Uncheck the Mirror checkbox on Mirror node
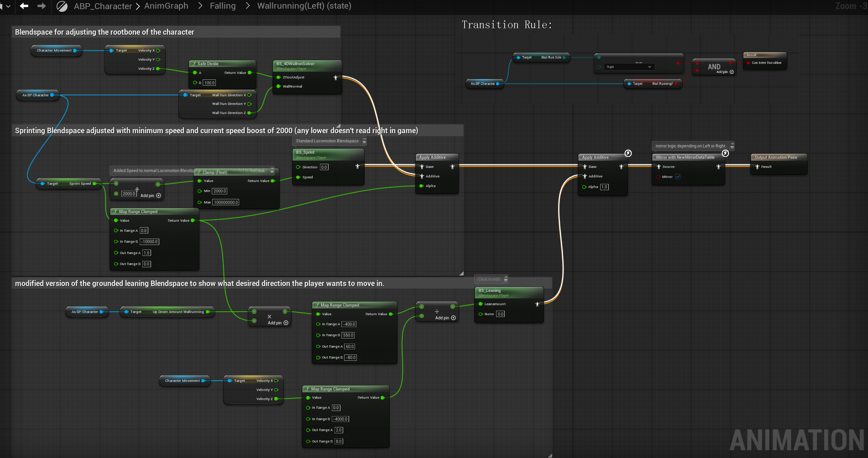 pyautogui.click(x=678, y=177)
